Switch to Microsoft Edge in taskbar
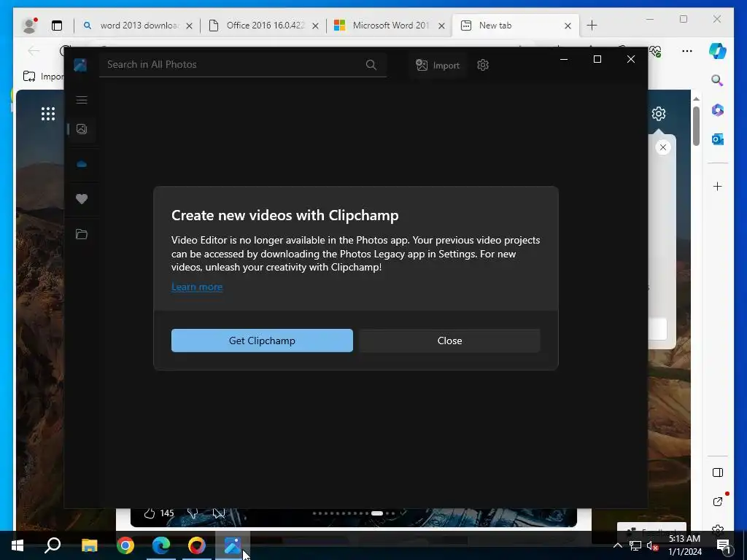The height and width of the screenshot is (560, 747). [161, 545]
